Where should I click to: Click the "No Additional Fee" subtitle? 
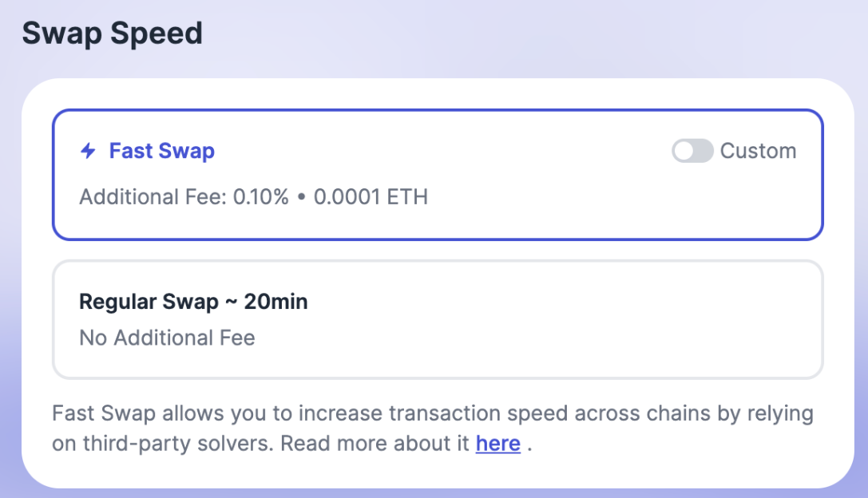click(x=167, y=338)
